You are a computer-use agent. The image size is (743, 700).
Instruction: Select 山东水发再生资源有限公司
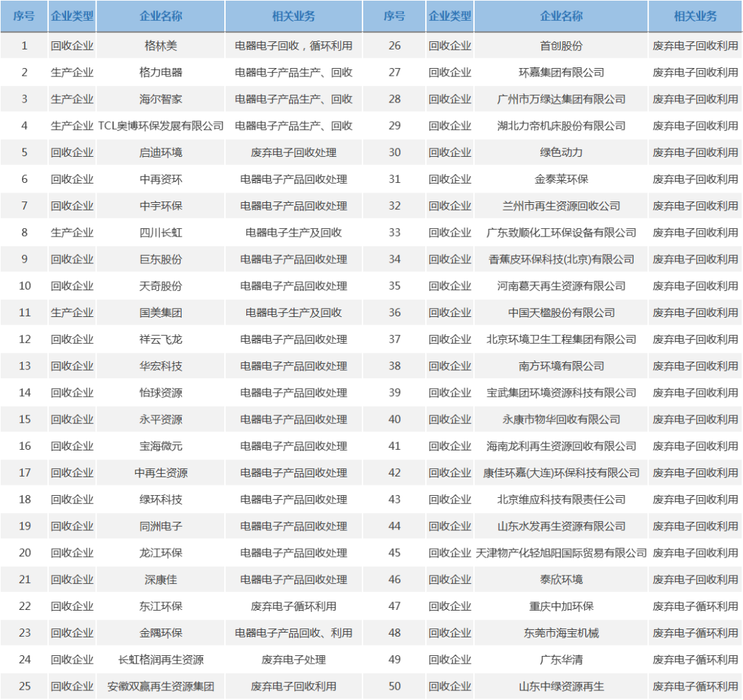(561, 526)
